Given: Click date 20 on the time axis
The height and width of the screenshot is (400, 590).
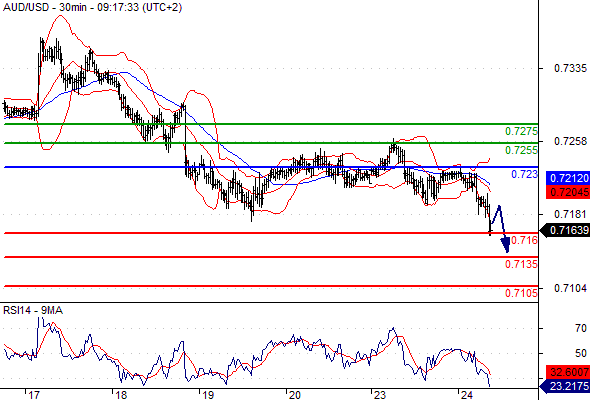Looking at the screenshot, I should tap(294, 395).
